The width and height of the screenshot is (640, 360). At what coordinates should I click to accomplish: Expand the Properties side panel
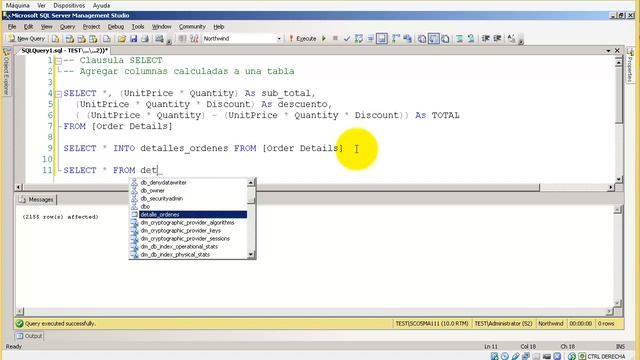click(630, 65)
